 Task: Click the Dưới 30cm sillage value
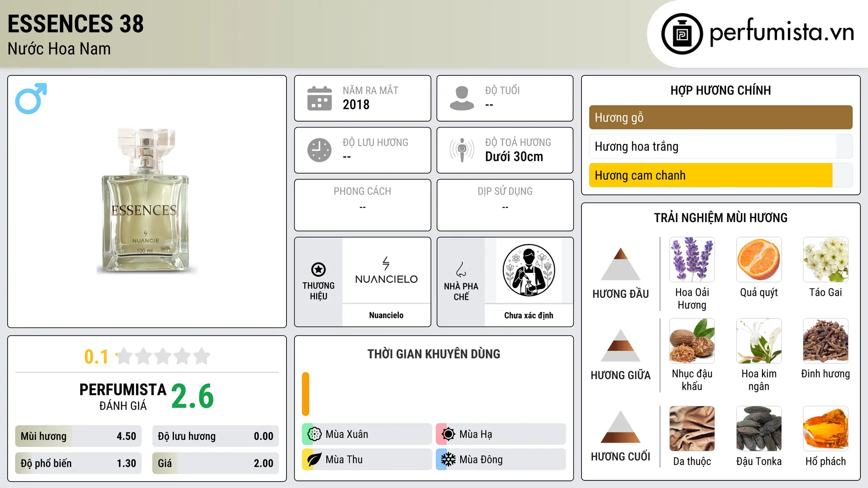click(514, 157)
